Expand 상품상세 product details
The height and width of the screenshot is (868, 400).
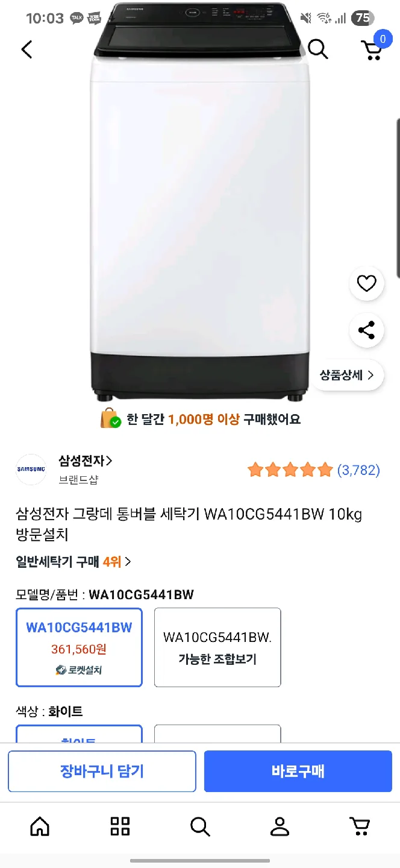point(346,375)
